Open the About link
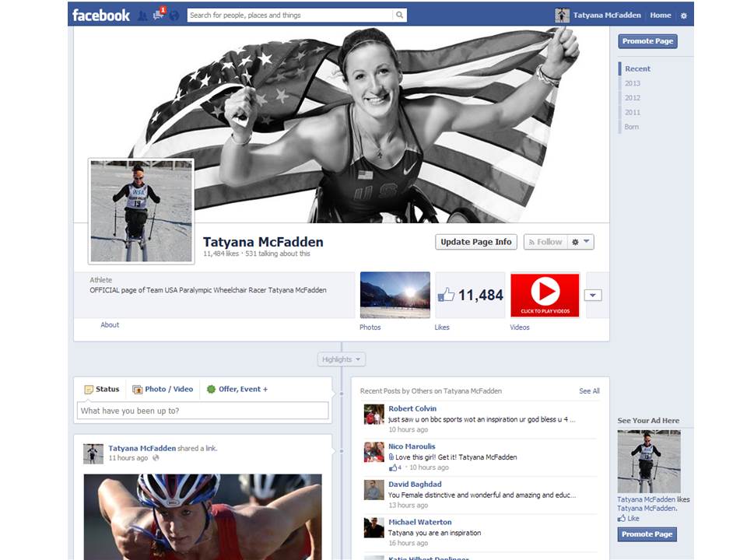This screenshot has width=747, height=560. 109,325
